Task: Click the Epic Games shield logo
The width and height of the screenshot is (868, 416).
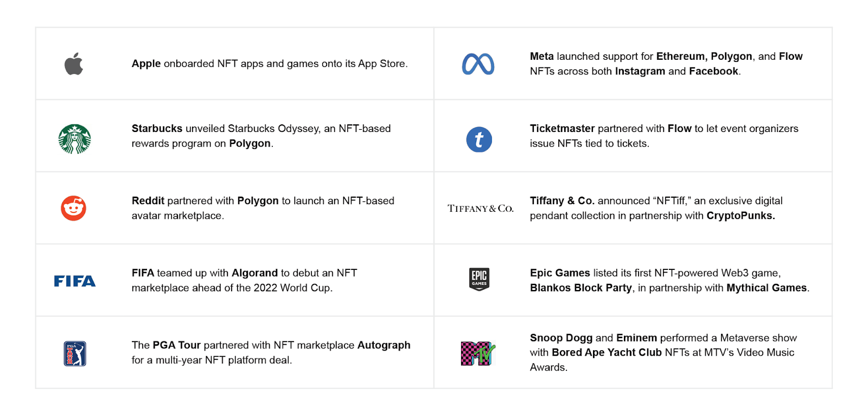Action: 479,279
